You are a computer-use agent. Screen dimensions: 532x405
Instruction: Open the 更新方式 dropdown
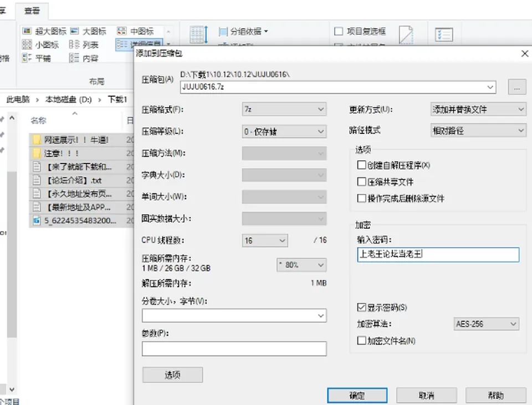point(478,109)
